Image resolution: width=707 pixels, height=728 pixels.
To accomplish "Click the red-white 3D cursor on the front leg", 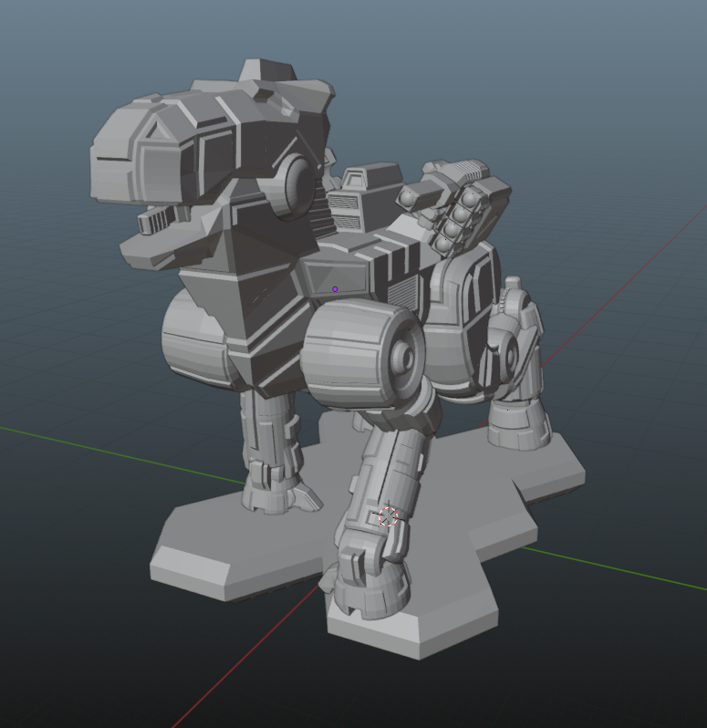I will click(x=388, y=516).
